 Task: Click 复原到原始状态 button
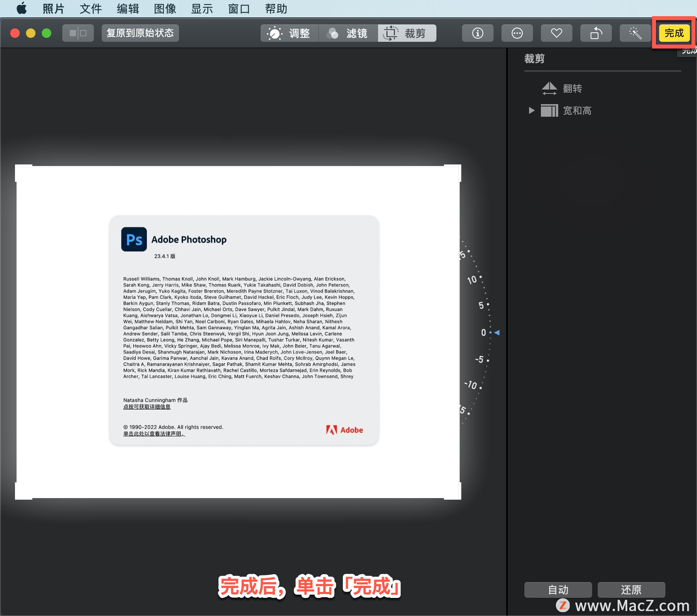click(x=140, y=33)
